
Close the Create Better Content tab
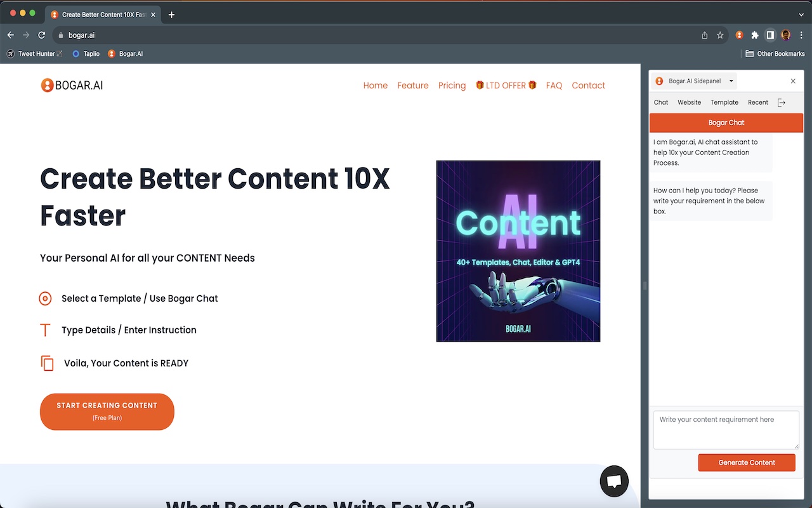pos(153,15)
